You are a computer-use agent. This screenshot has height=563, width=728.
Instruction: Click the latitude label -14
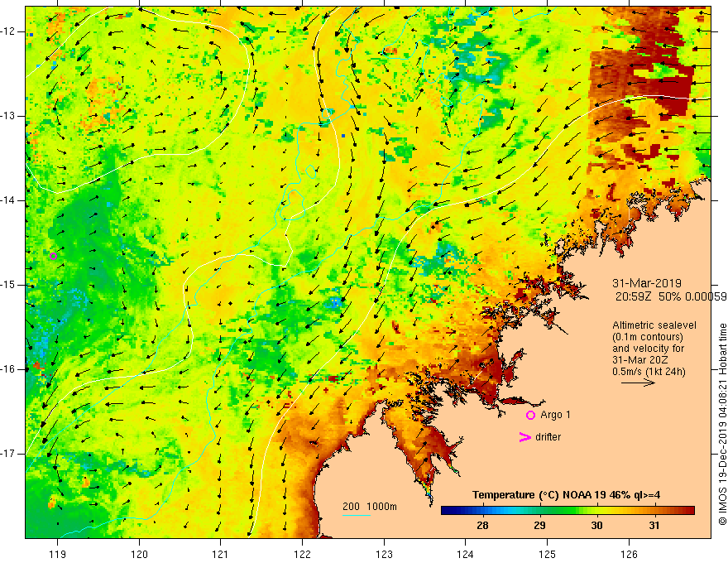click(8, 200)
